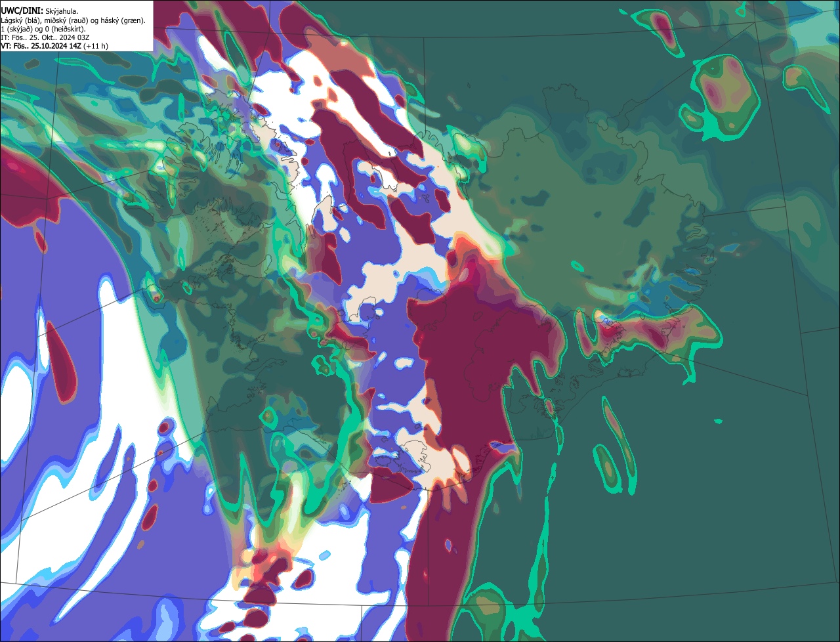Click the 'VT: Fös.. 25.10.2024 14Z (+11 h)' line

[x=54, y=46]
